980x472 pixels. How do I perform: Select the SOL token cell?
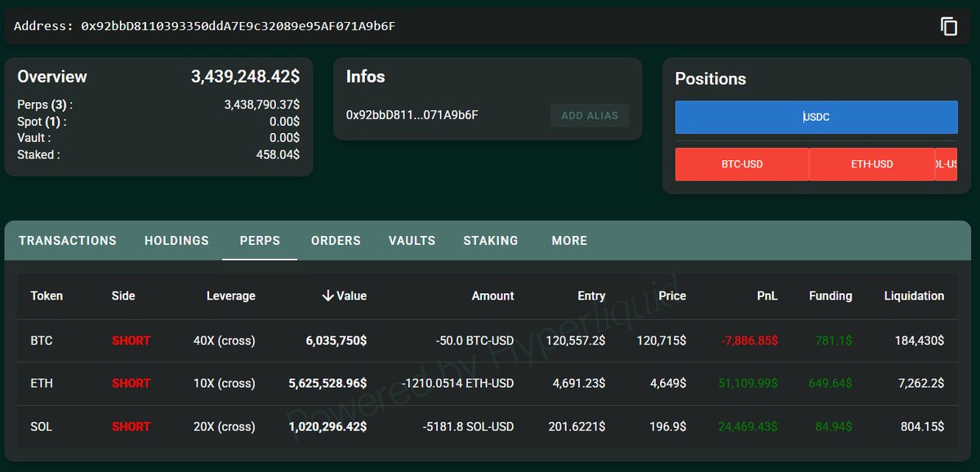click(41, 426)
